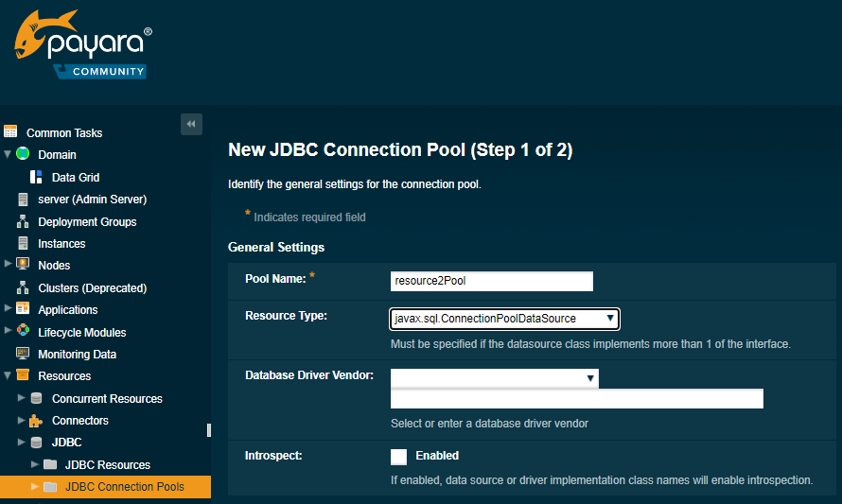This screenshot has height=504, width=842.
Task: Expand the Applications tree node
Action: (9, 309)
